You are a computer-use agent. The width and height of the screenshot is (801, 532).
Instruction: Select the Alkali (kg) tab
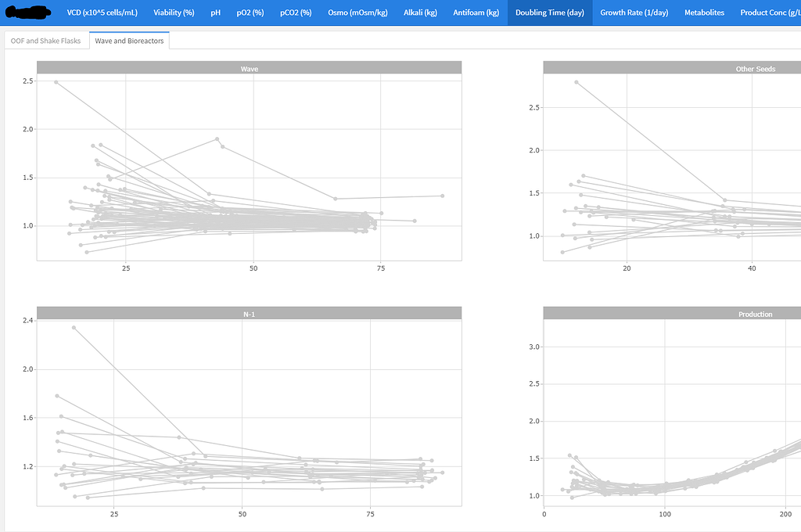420,13
